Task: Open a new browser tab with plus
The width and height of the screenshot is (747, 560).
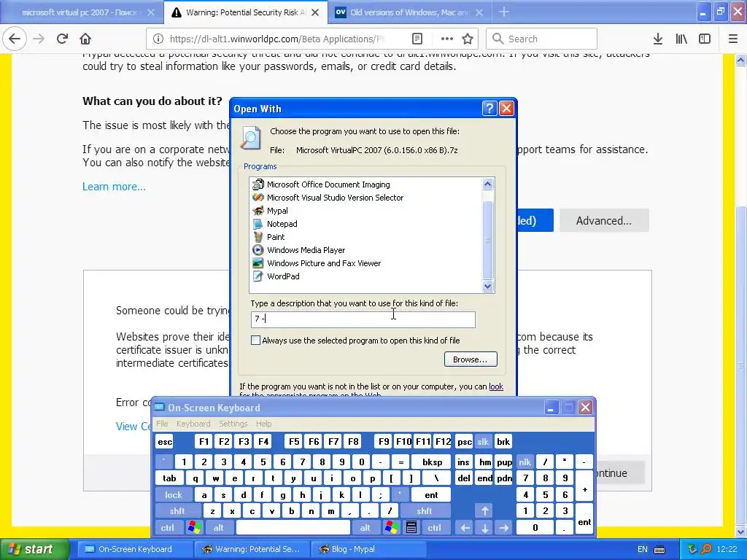Action: [x=503, y=12]
